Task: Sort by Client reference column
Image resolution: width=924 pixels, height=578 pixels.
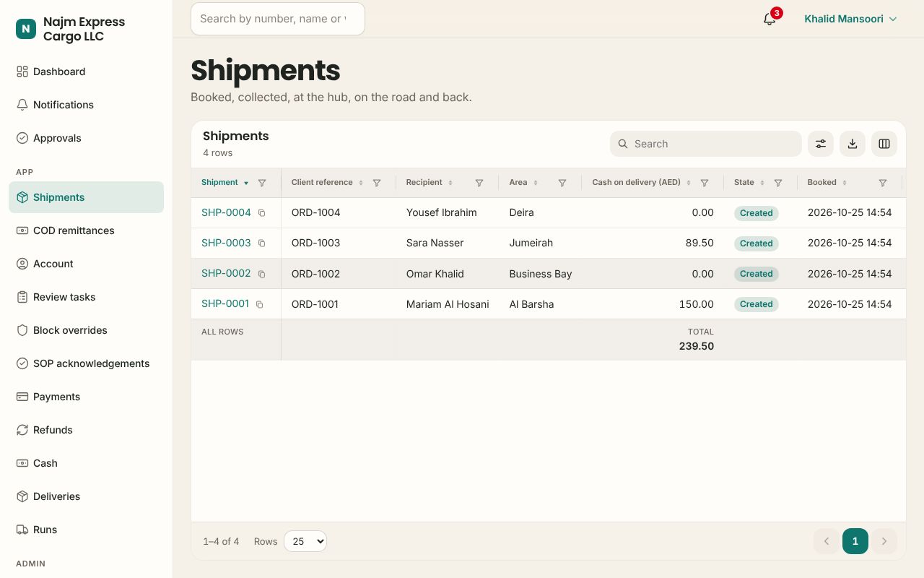Action: [327, 183]
